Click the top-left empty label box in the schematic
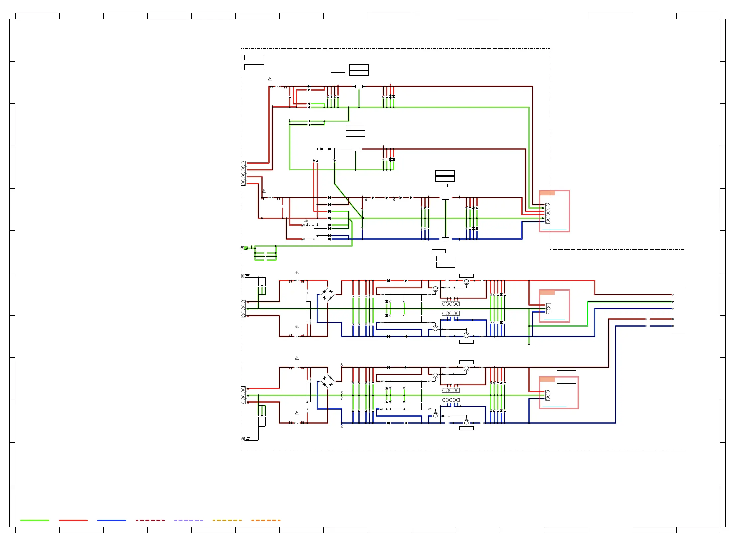Viewport: 754px width, 560px height. pyautogui.click(x=254, y=58)
